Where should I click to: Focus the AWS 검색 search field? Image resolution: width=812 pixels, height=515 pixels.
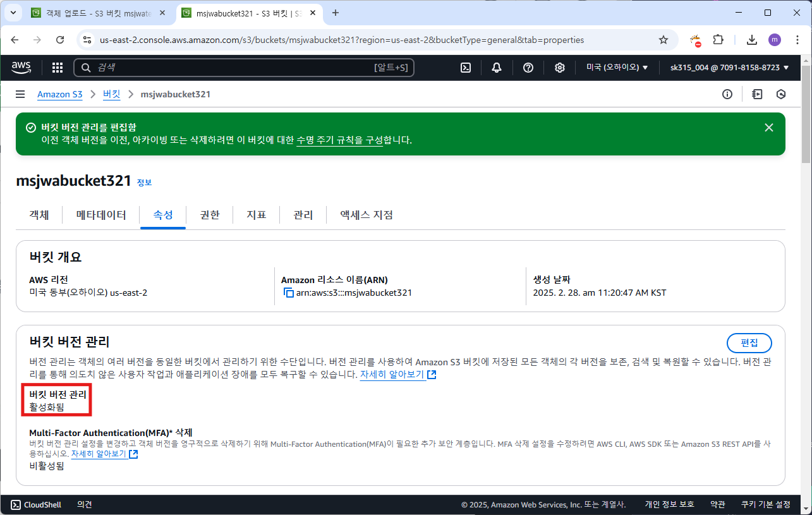click(x=244, y=68)
